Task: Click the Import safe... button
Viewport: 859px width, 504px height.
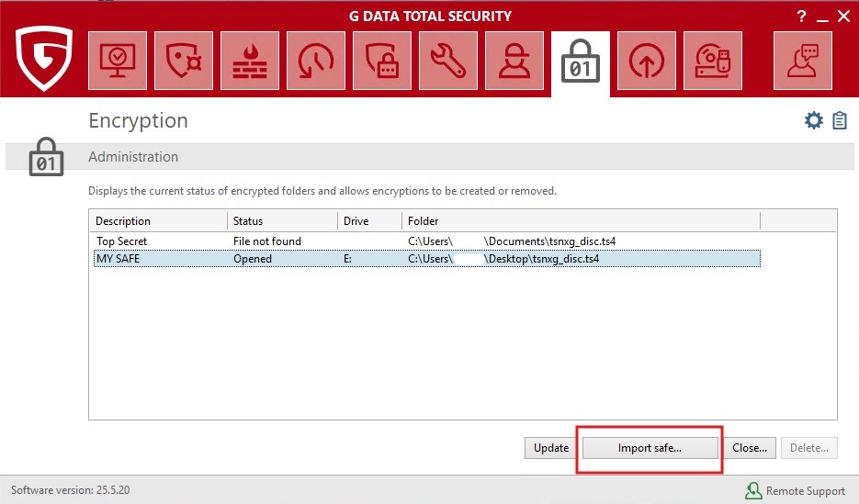Action: 650,448
